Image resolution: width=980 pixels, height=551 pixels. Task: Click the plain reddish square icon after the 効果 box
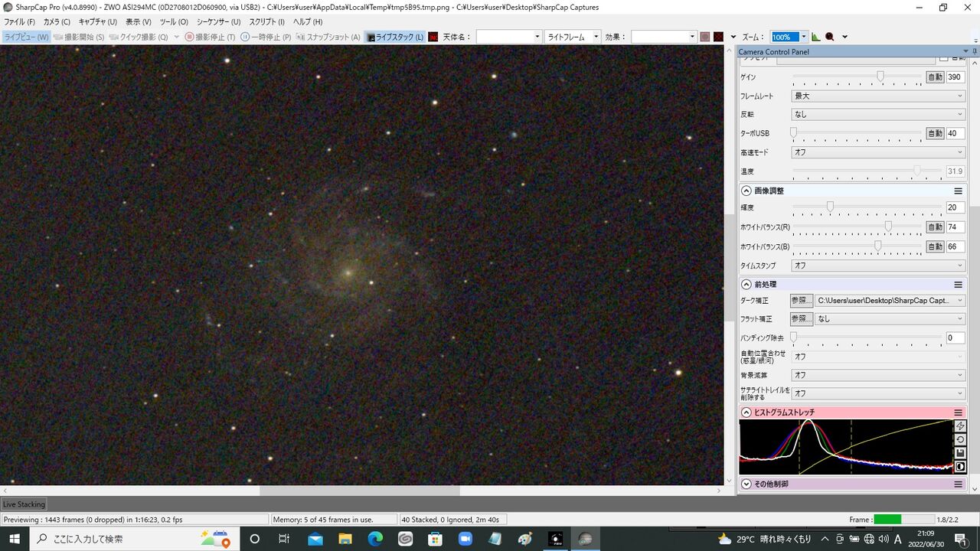(x=705, y=37)
